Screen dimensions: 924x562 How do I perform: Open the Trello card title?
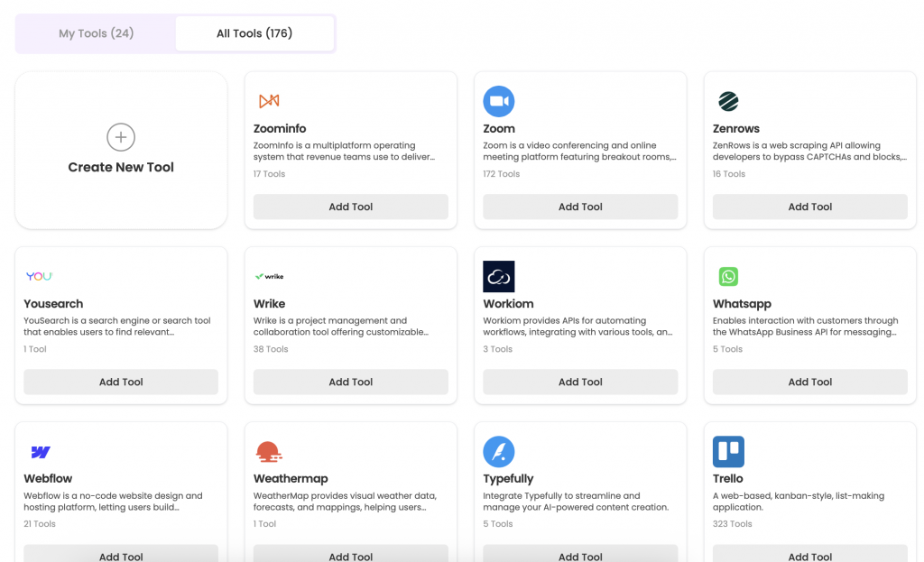728,479
